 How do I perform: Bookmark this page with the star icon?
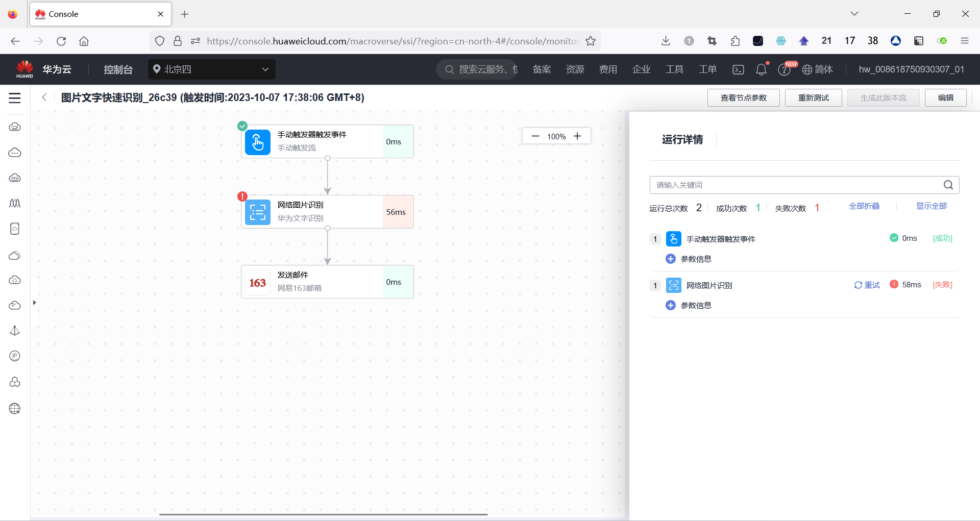591,41
